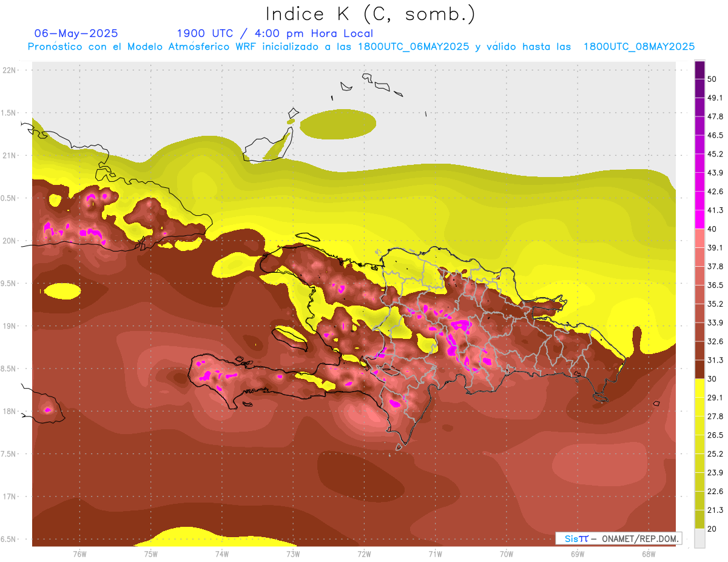Viewport: 728px width, 562px height.
Task: Click the '26.5' color scale value
Action: pyautogui.click(x=716, y=435)
